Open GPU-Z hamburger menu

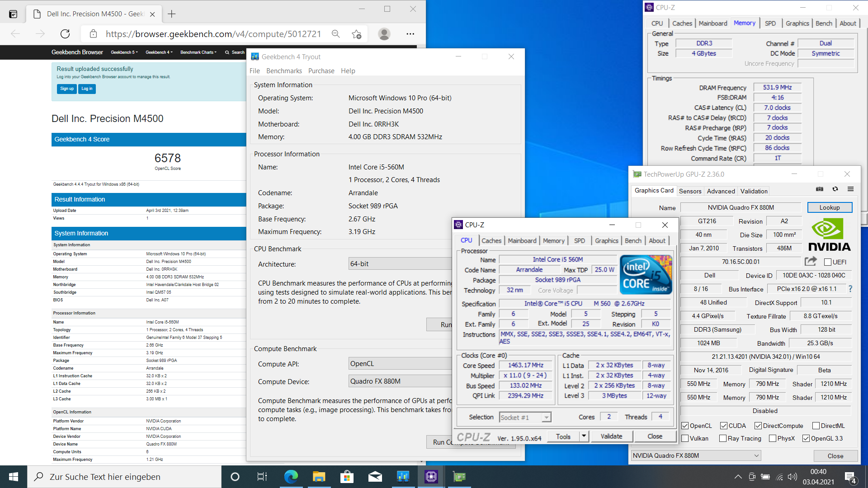[850, 189]
